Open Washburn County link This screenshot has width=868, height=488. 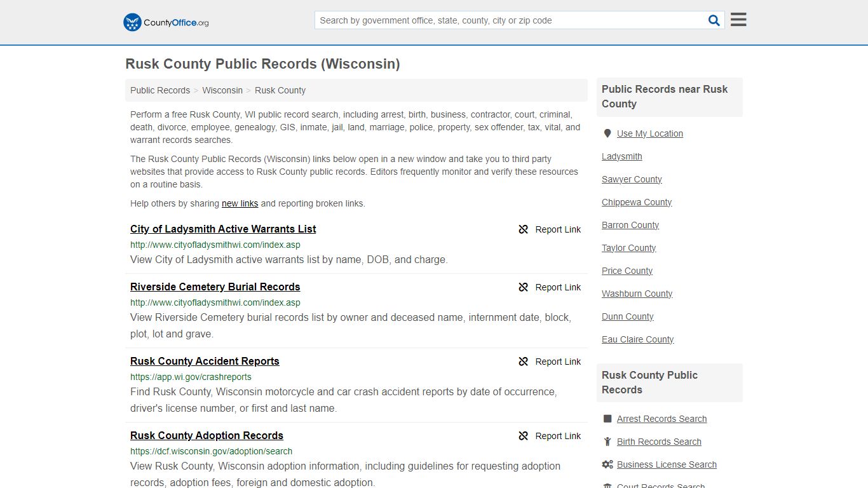pos(637,294)
